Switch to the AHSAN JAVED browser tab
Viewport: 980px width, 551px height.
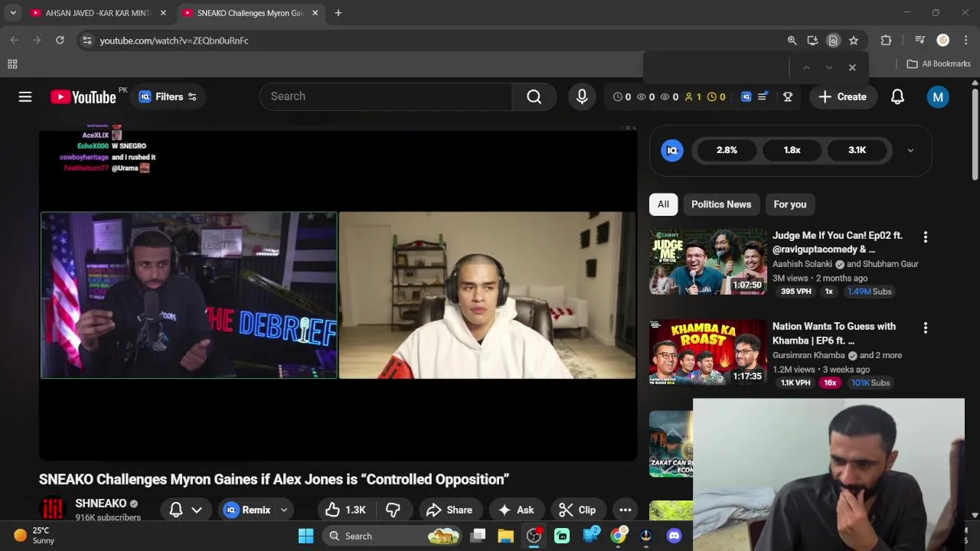[x=98, y=13]
